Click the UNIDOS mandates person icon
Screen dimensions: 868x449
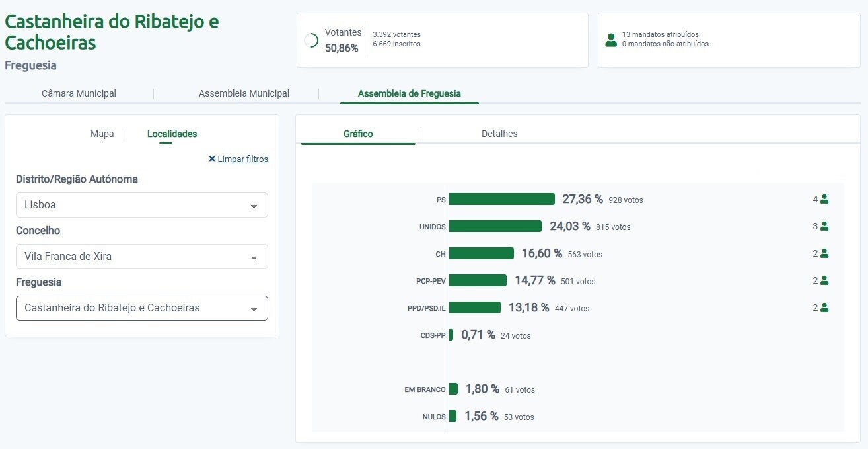824,226
